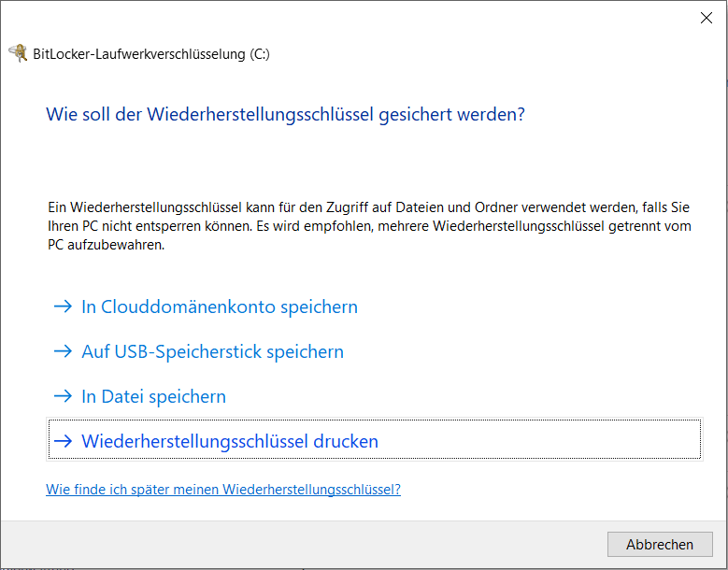Click arrow icon beside Clouddomänenkonto option
This screenshot has width=728, height=570.
click(63, 306)
